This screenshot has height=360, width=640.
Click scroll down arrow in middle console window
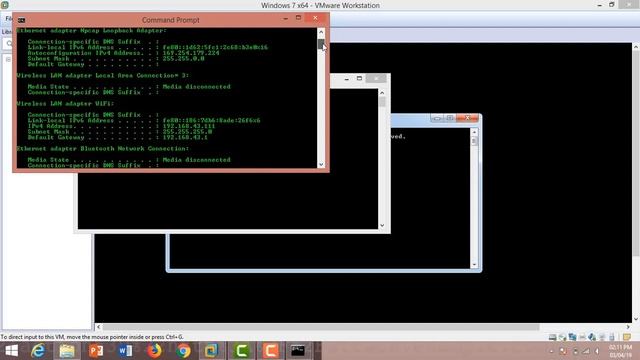[x=382, y=225]
